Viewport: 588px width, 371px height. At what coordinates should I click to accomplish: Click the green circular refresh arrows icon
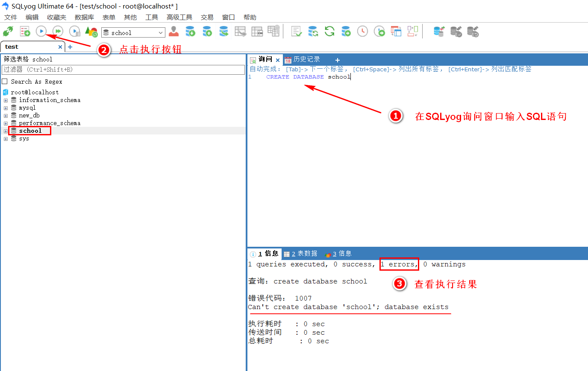coord(329,32)
